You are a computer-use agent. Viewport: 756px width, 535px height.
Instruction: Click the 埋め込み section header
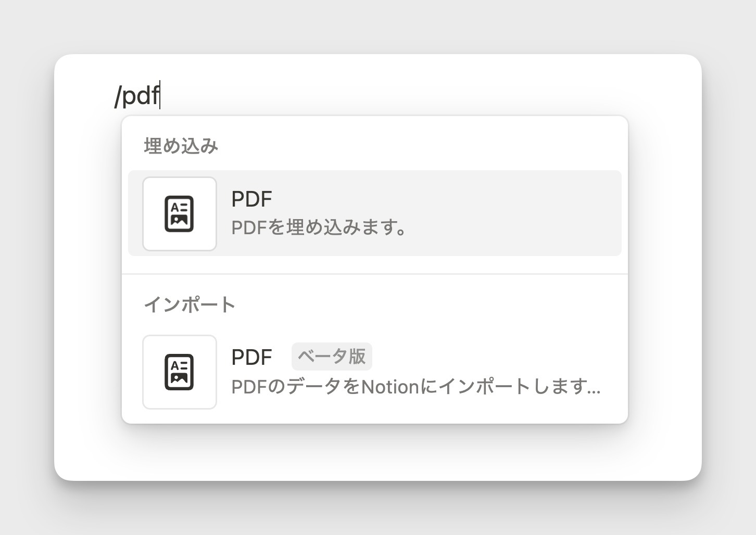point(181,146)
